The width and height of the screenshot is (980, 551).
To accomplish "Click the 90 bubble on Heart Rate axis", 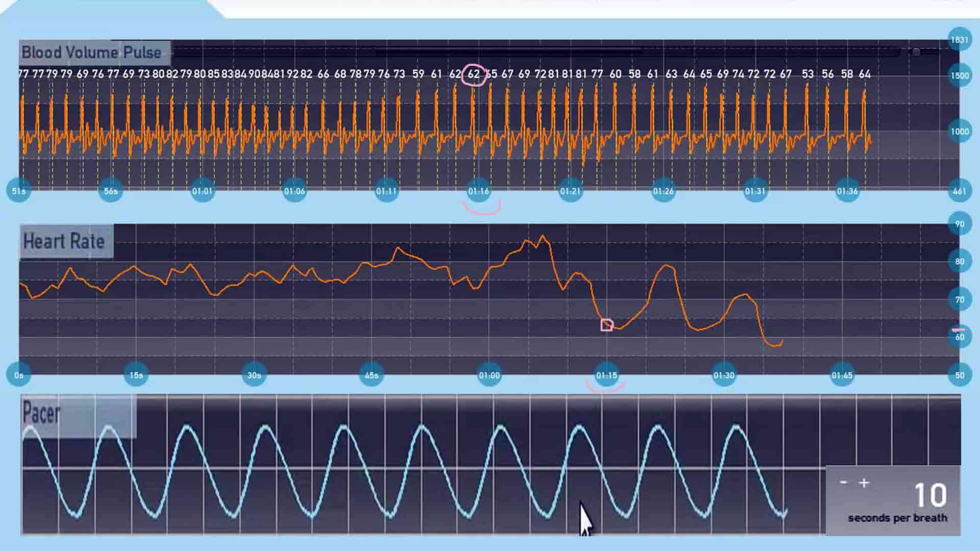I will 960,224.
